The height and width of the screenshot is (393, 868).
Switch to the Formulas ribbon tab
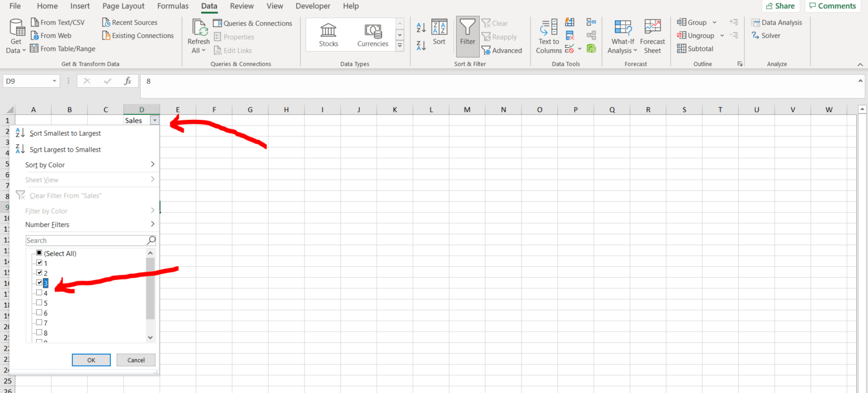pos(172,6)
